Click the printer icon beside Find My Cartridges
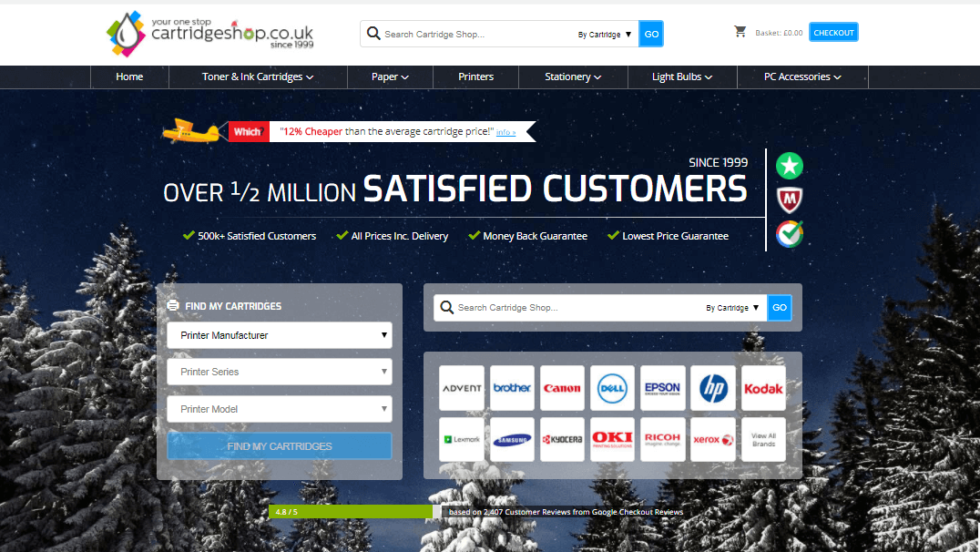Screen dimensions: 980x552 tap(173, 306)
